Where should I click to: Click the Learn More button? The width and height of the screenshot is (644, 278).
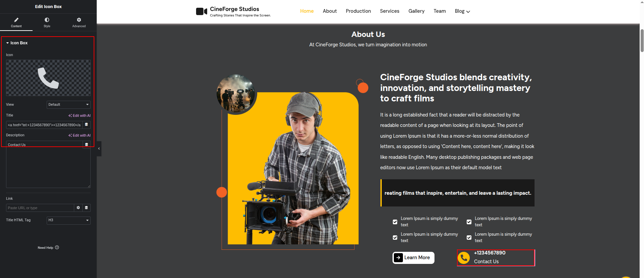[413, 258]
